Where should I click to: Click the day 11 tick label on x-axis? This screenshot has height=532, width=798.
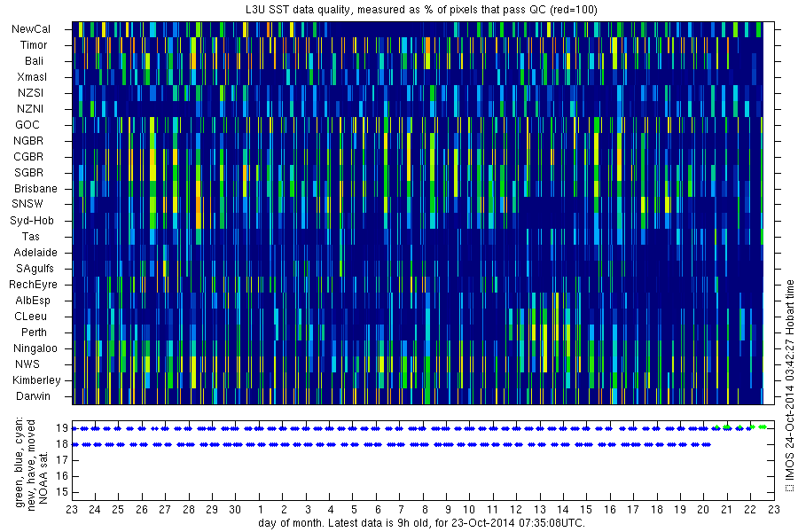(492, 510)
